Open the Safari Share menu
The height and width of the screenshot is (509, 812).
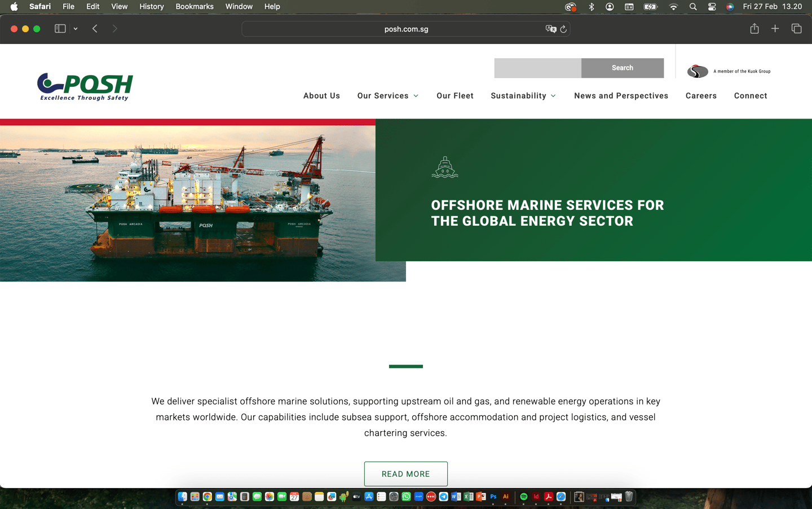754,29
